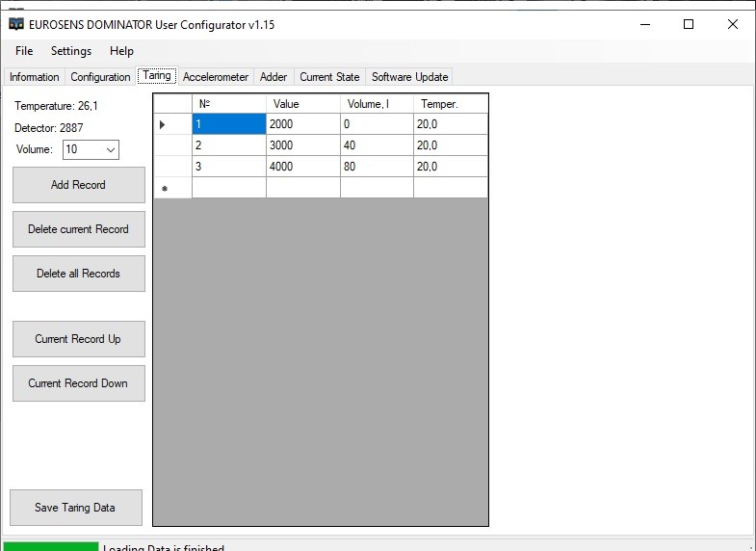Select Temper. cell in row 3
The width and height of the screenshot is (756, 551).
(451, 167)
